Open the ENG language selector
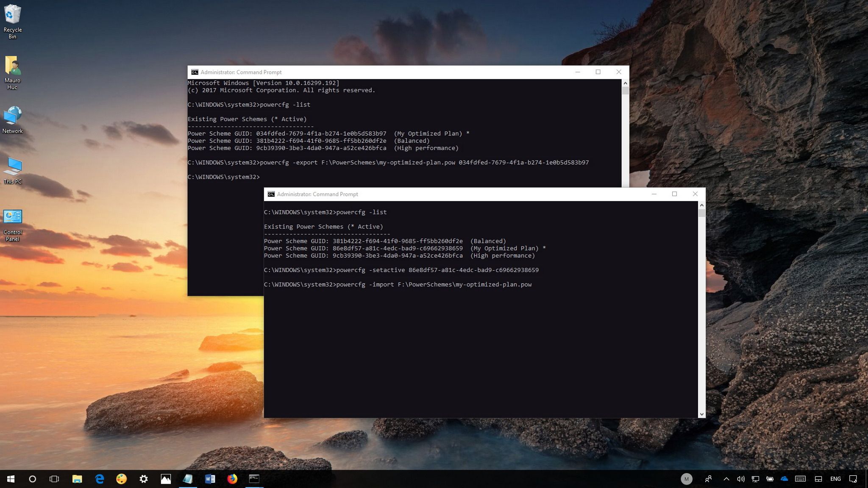The height and width of the screenshot is (488, 868). coord(835,479)
